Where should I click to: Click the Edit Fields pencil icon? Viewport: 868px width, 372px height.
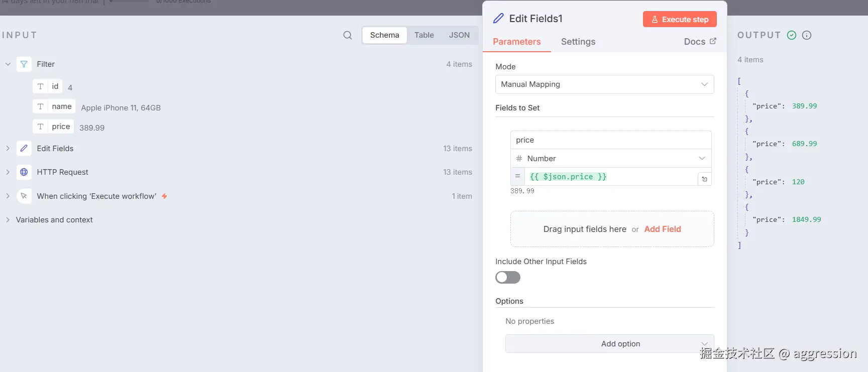(24, 149)
